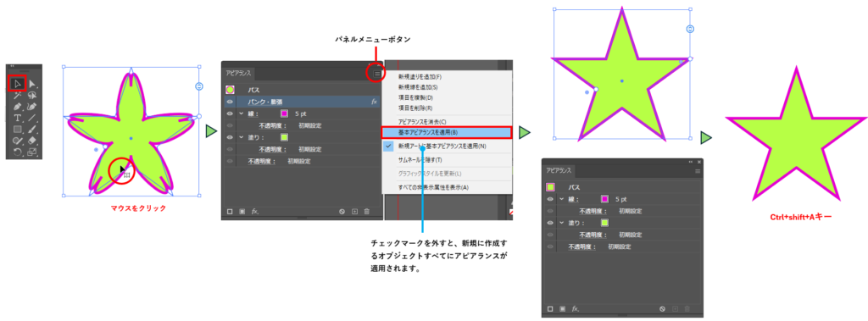This screenshot has width=868, height=321.
Task: Open the Appearance panel menu button
Action: pyautogui.click(x=377, y=73)
